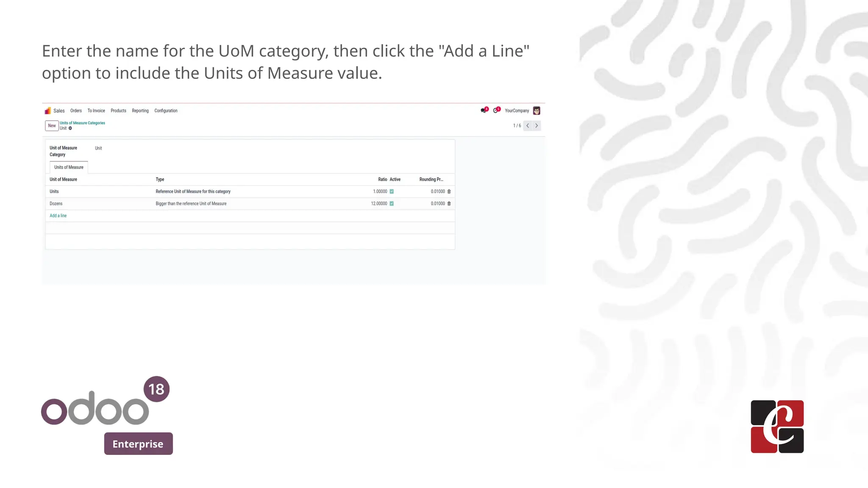Open the Configuration menu
This screenshot has height=488, width=868.
click(x=166, y=111)
